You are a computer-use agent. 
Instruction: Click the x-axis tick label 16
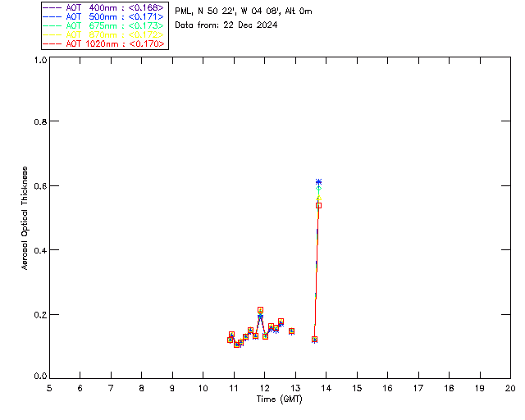(387, 389)
